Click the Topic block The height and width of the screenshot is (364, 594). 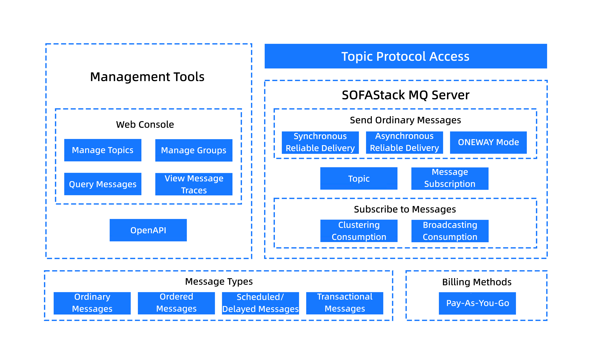click(359, 178)
